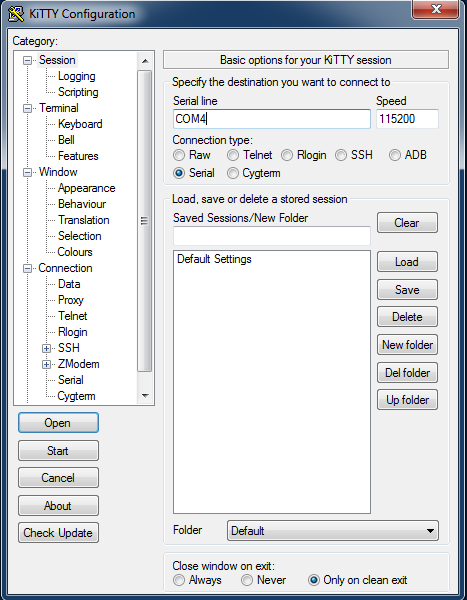Click the category list scroll down arrow
The height and width of the screenshot is (600, 467).
click(145, 396)
